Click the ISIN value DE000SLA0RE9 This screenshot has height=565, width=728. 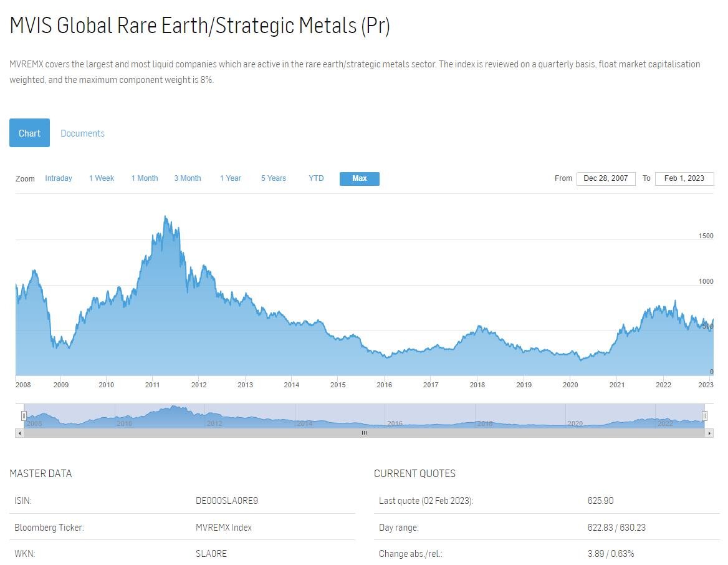point(227,500)
